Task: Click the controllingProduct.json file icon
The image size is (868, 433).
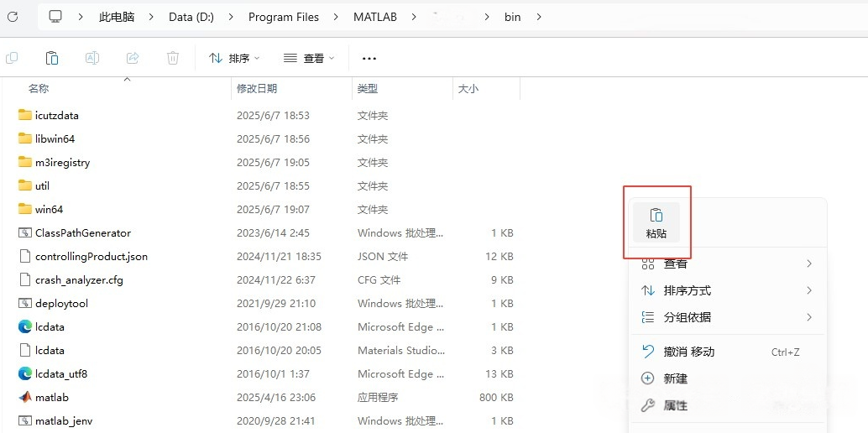Action: 25,257
